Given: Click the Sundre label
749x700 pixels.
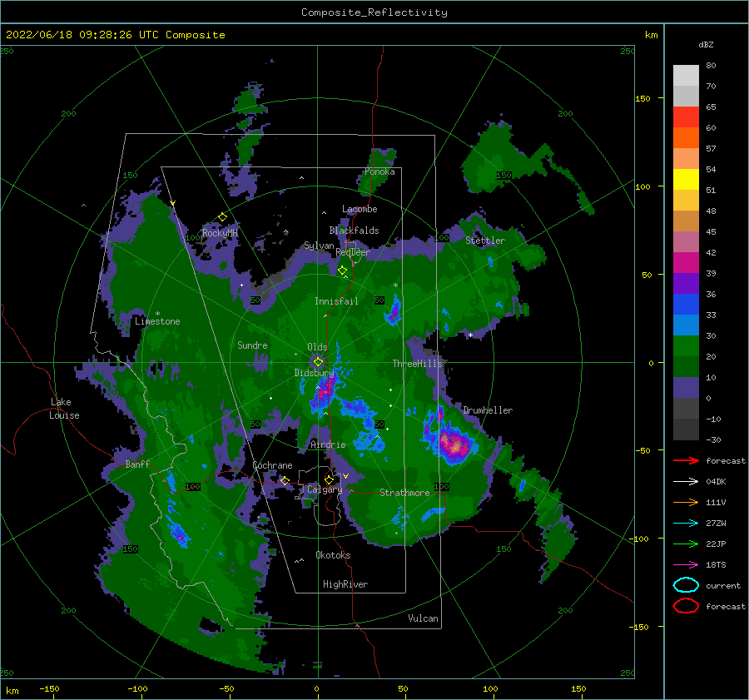Looking at the screenshot, I should pyautogui.click(x=252, y=345).
